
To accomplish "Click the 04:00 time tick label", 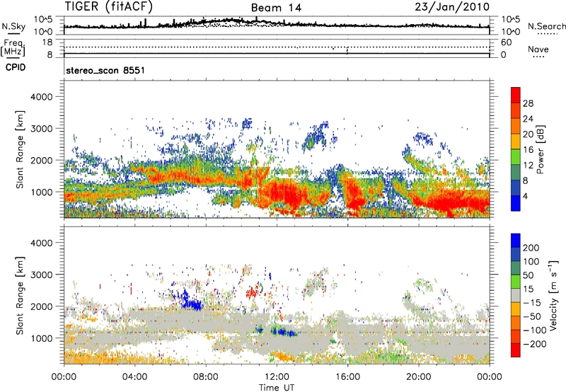I will (x=134, y=377).
